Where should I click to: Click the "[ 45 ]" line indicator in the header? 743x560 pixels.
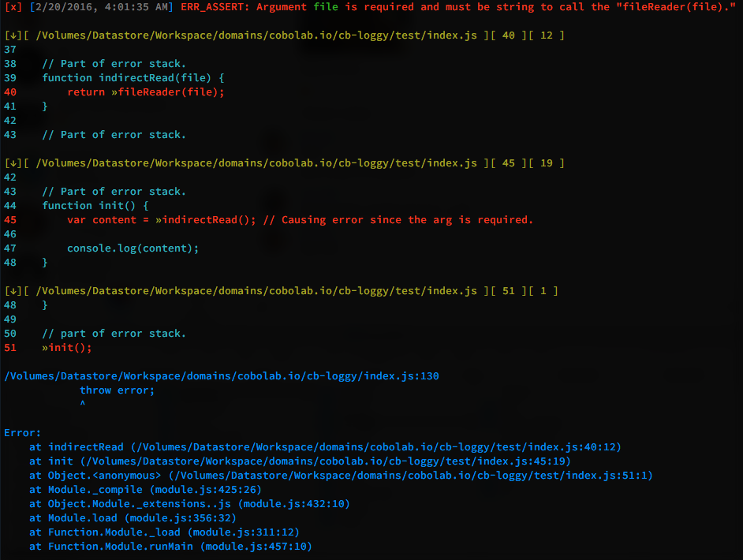pyautogui.click(x=509, y=163)
